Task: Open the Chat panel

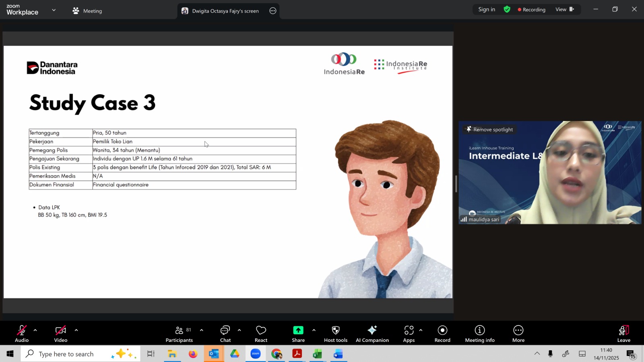Action: click(x=225, y=333)
